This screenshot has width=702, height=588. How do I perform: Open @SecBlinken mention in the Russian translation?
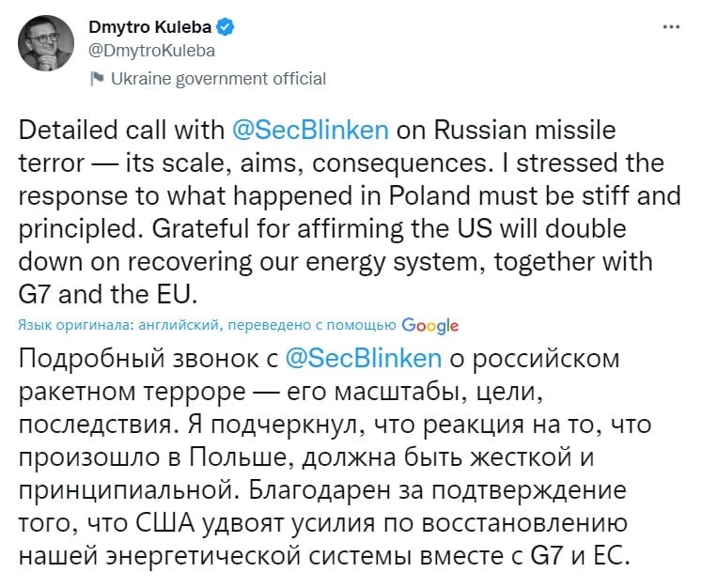(364, 359)
